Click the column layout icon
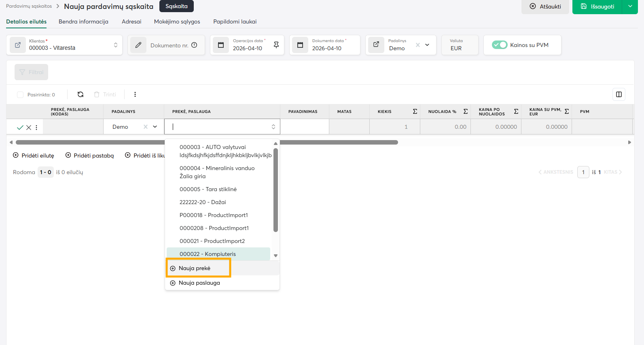644x345 pixels. pyautogui.click(x=619, y=94)
